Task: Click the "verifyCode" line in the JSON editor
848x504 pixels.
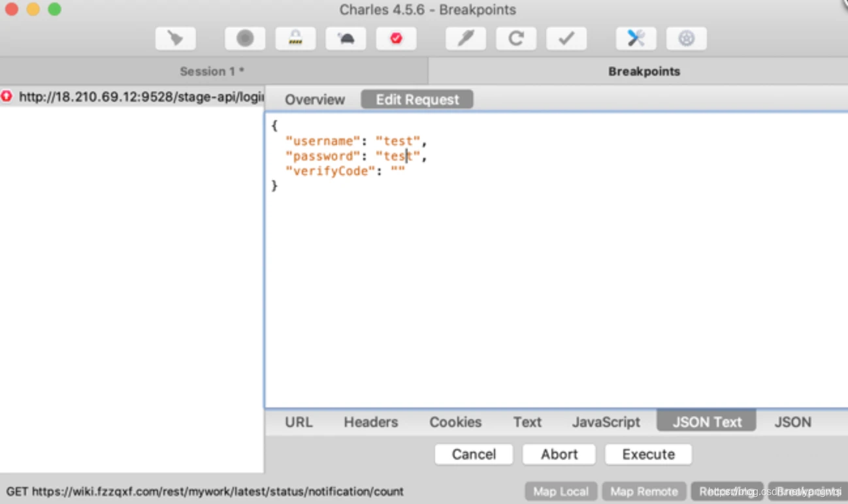Action: pos(346,171)
